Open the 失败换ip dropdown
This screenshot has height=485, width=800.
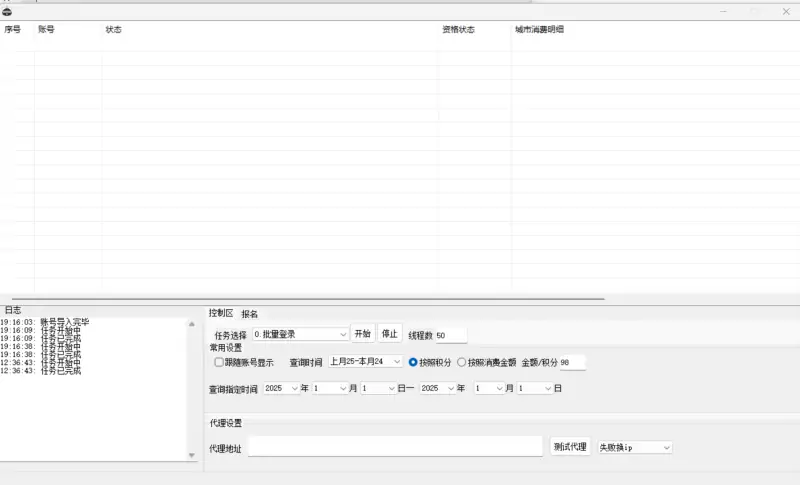[666, 448]
